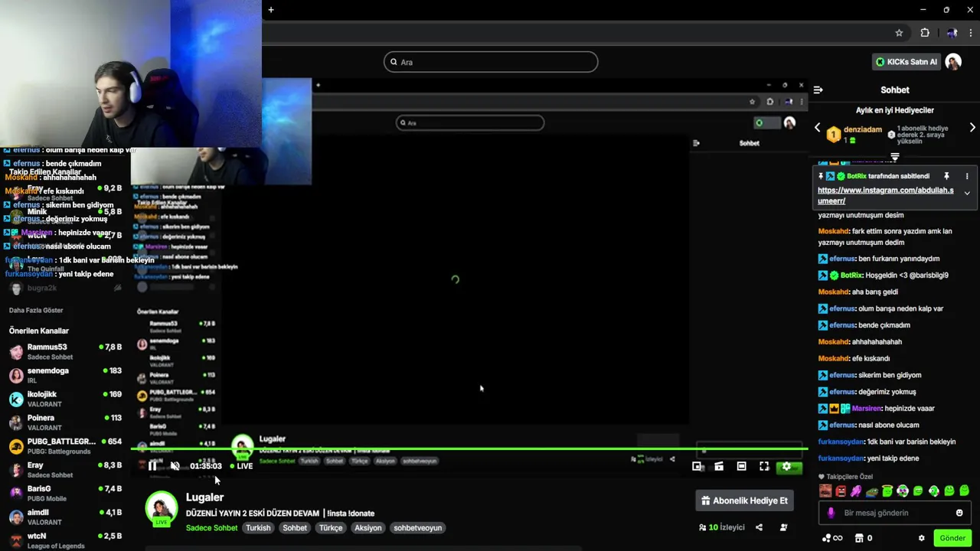
Task: Open the follow user icon beside share
Action: (x=783, y=527)
